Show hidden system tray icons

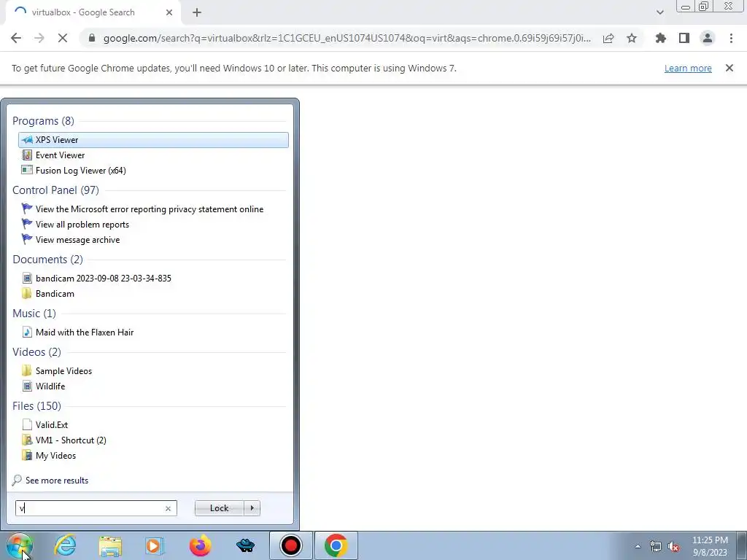[x=638, y=546]
